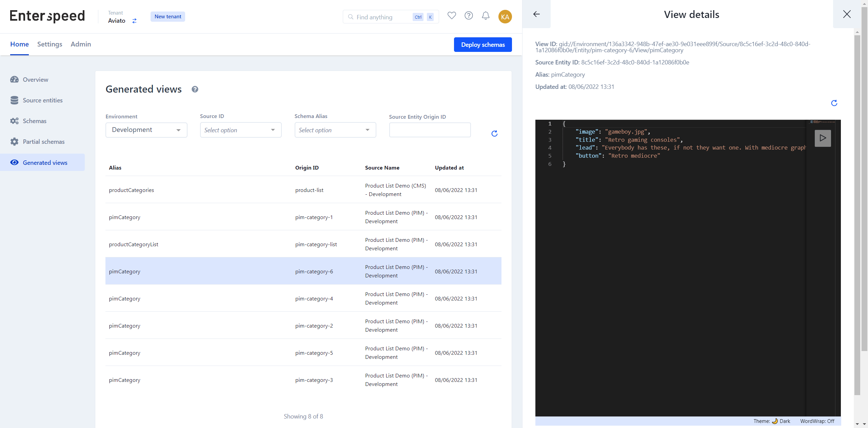868x428 pixels.
Task: Click the Source Entity Origin ID field
Action: 430,130
